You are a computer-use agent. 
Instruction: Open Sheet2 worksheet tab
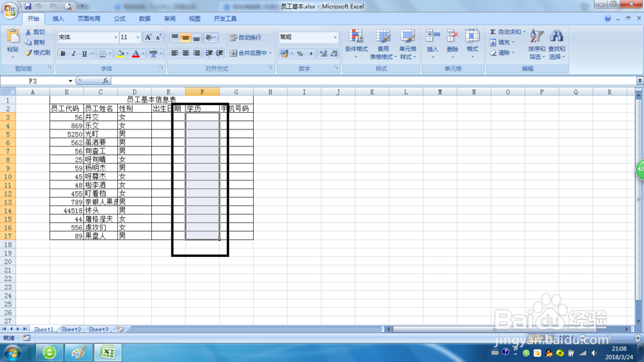[x=71, y=329]
